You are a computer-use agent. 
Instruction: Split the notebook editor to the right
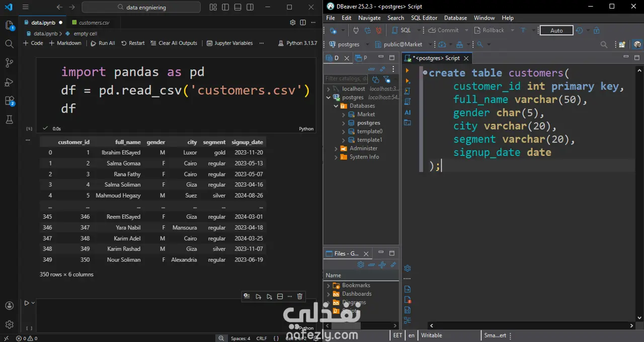(x=303, y=23)
